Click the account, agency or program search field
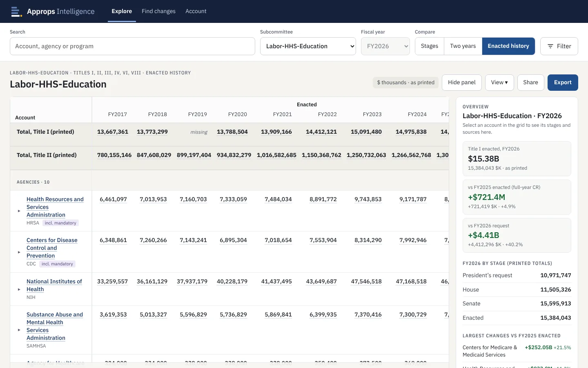This screenshot has height=368, width=588. pos(132,46)
